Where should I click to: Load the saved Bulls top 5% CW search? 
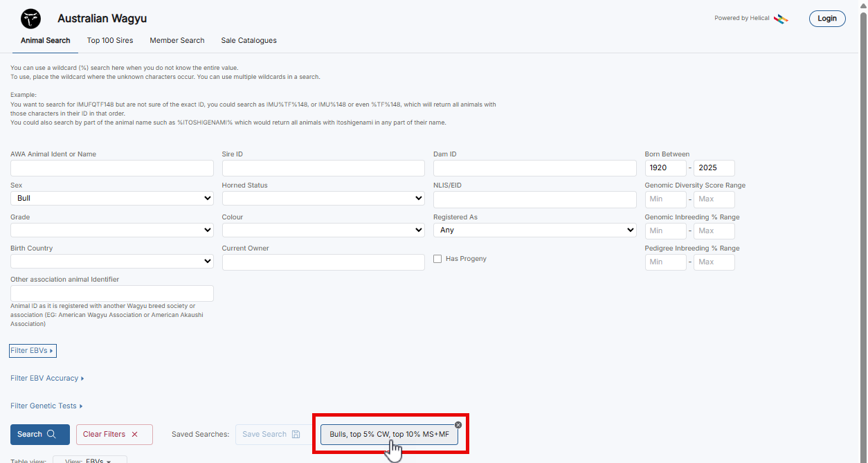point(388,435)
